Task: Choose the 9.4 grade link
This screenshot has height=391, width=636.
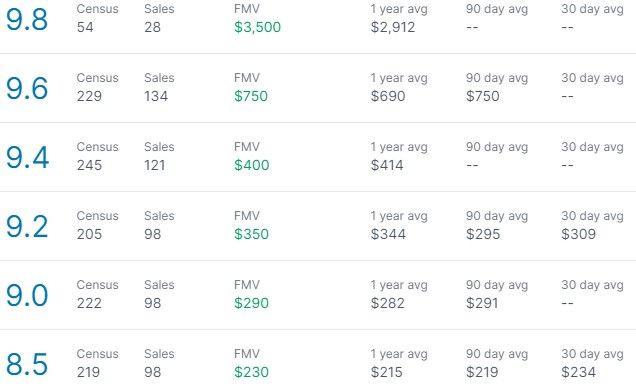Action: [27, 158]
